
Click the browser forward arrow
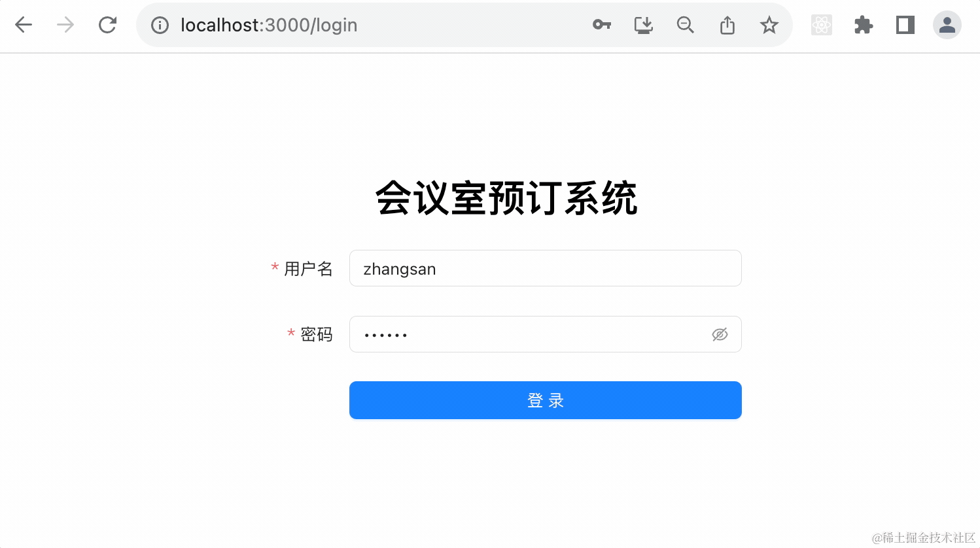(x=65, y=25)
